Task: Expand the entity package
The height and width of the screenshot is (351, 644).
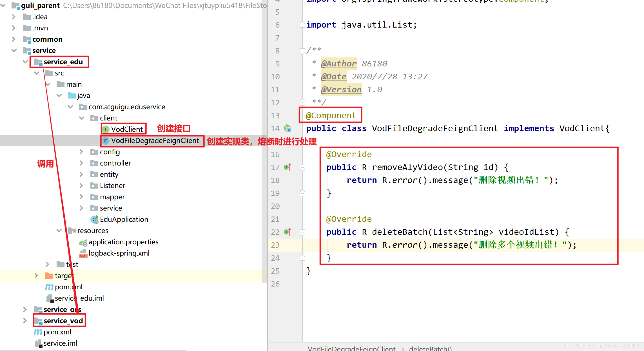Action: pos(81,174)
